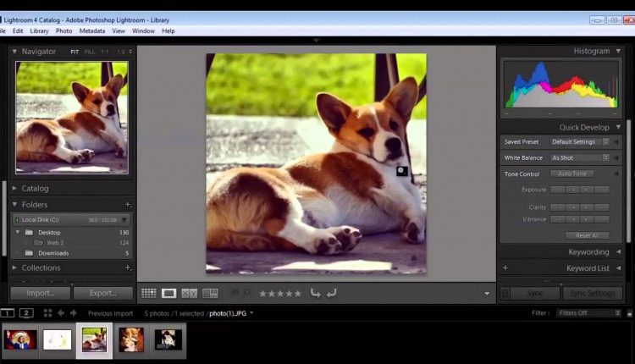Open Survey view from the toolbar
Viewport: 635px width, 364px height.
pyautogui.click(x=210, y=293)
